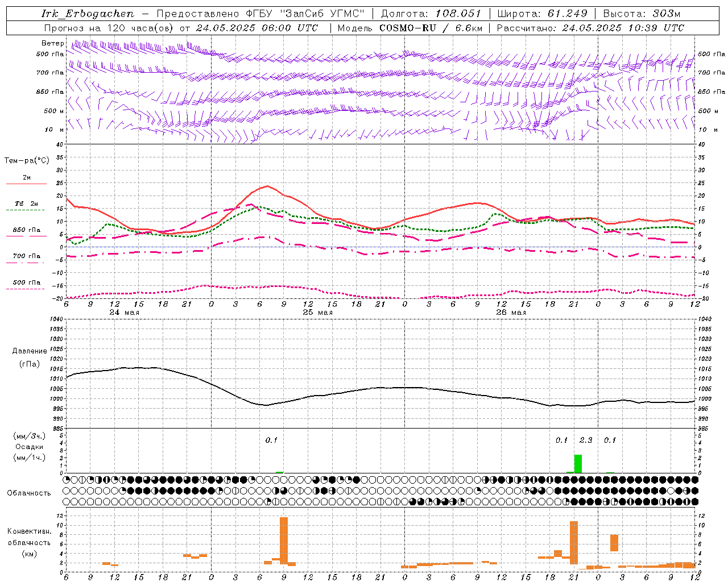Viewport: 728px width, 582px height.
Task: Click the Td 2м dew point legend entry
Action: click(27, 203)
